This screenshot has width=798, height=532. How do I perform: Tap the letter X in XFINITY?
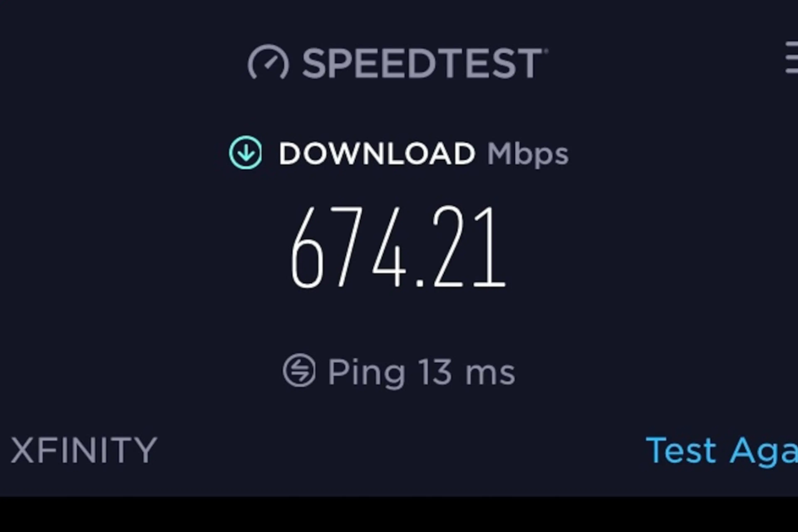click(22, 450)
